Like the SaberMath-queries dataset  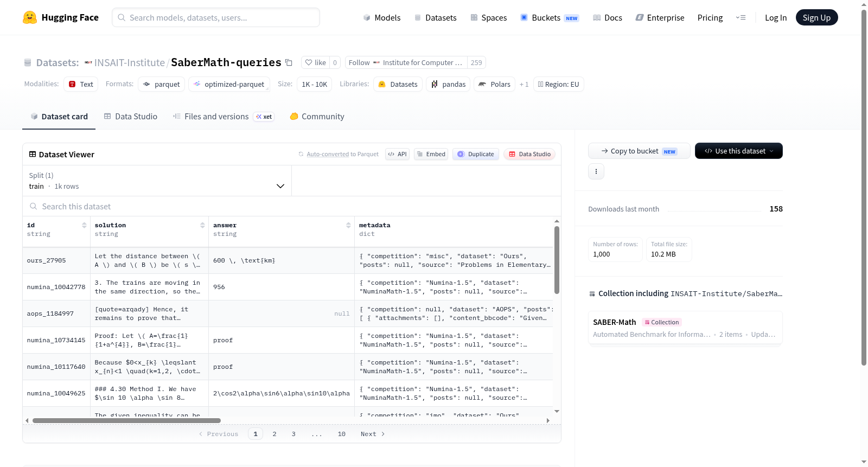coord(315,62)
